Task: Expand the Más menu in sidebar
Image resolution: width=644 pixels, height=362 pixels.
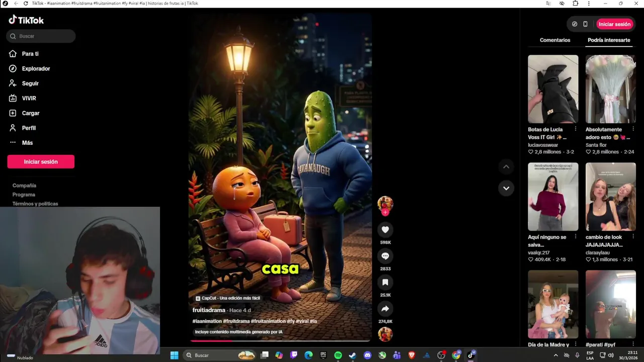Action: [x=21, y=143]
